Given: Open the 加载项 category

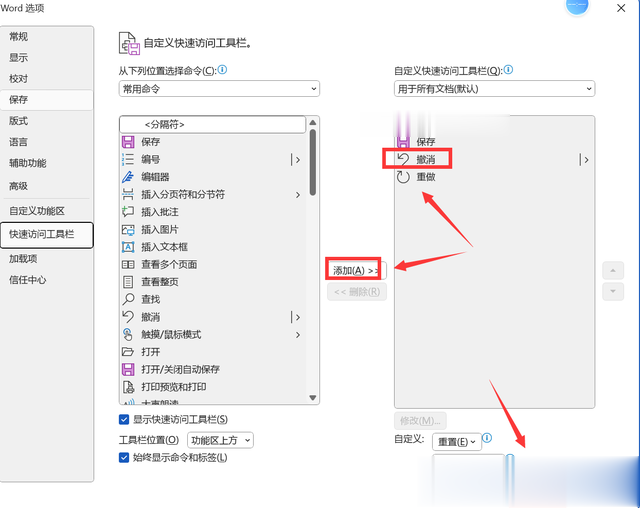Looking at the screenshot, I should pyautogui.click(x=47, y=259).
